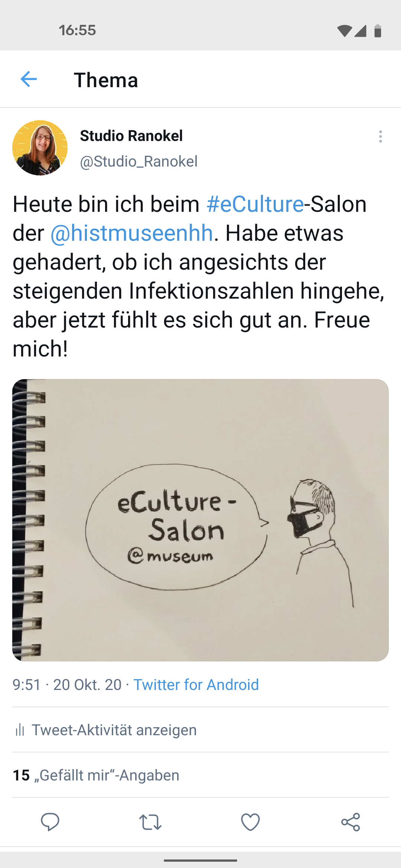Tap the share icon
The height and width of the screenshot is (868, 401).
[351, 822]
